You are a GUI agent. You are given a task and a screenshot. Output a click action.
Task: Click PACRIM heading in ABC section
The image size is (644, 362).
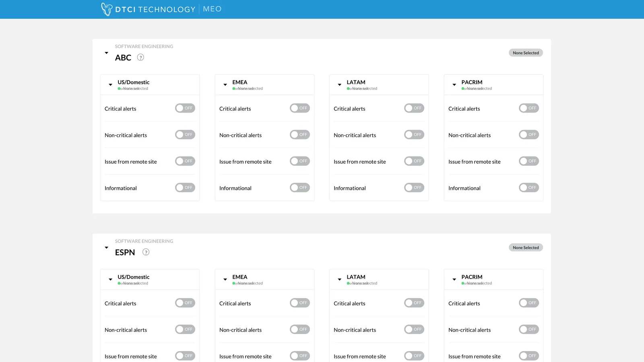pyautogui.click(x=472, y=82)
